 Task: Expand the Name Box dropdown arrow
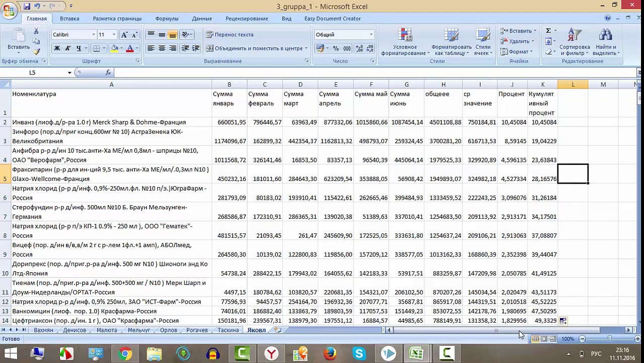click(x=70, y=73)
